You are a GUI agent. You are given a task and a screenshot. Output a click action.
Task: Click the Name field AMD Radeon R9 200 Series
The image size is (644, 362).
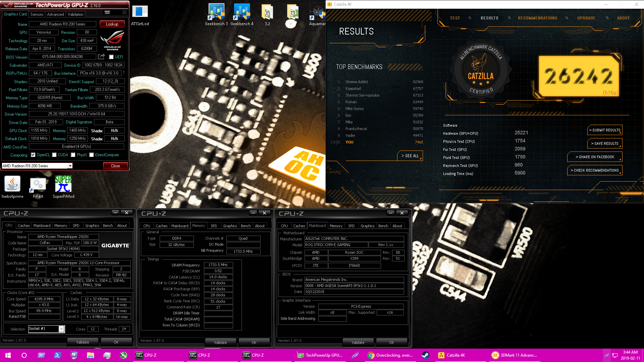[x=63, y=24]
